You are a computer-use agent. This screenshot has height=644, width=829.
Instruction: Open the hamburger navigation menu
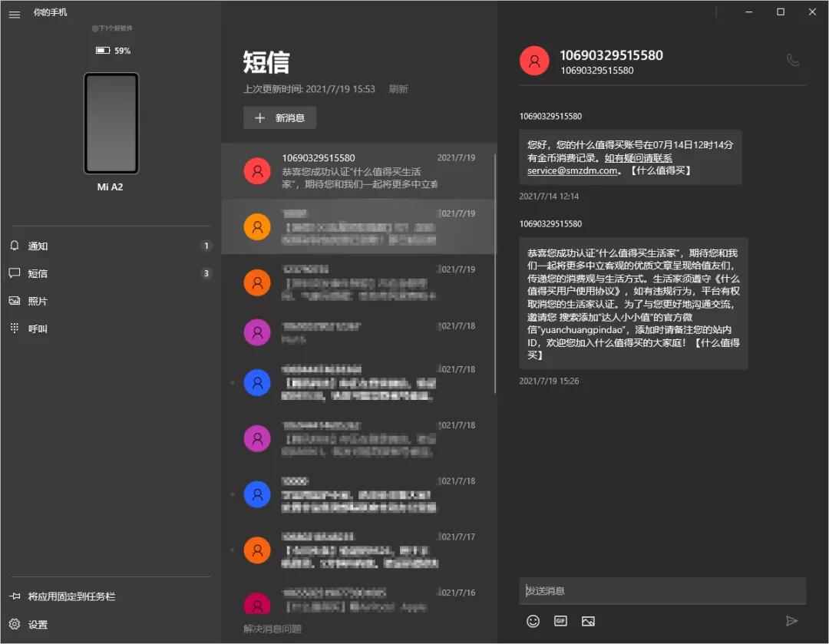point(14,14)
